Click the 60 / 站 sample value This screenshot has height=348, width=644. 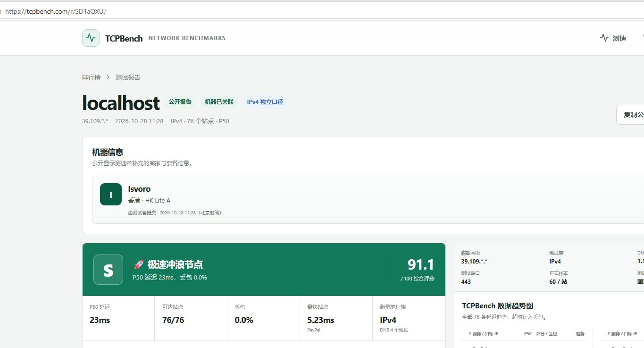[558, 282]
